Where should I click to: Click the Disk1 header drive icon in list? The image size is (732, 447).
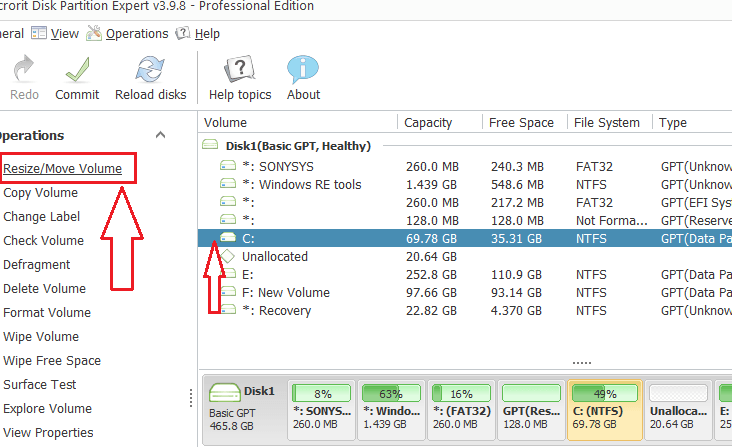pyautogui.click(x=210, y=145)
